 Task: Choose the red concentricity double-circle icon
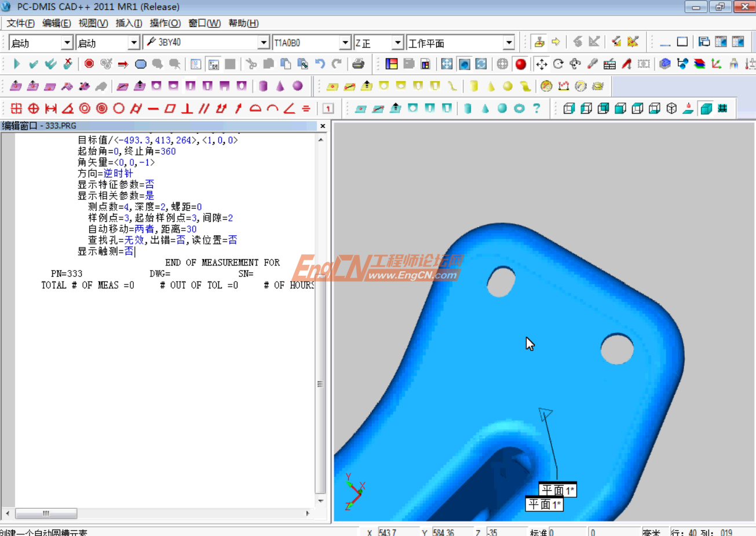point(85,108)
